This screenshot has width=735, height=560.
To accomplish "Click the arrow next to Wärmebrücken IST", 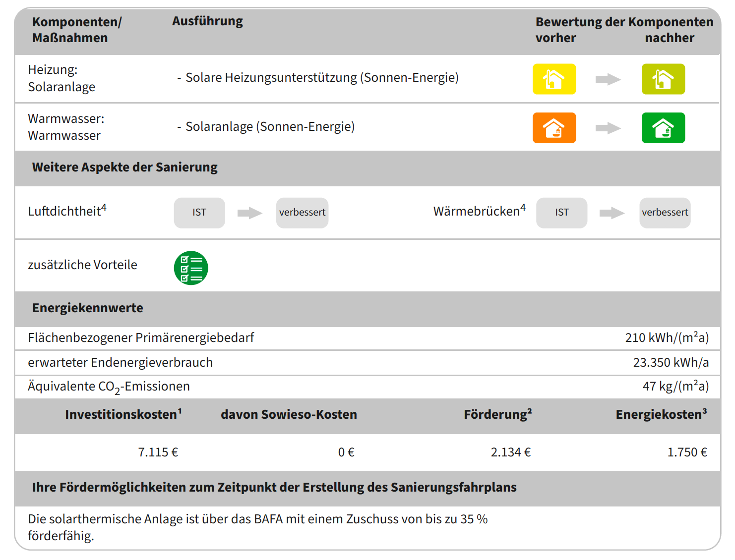I will (x=612, y=213).
